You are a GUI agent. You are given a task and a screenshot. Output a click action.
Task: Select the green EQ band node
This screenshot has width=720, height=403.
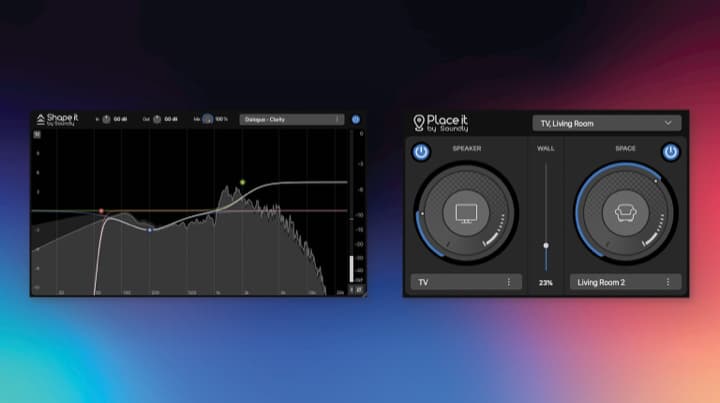coord(242,182)
